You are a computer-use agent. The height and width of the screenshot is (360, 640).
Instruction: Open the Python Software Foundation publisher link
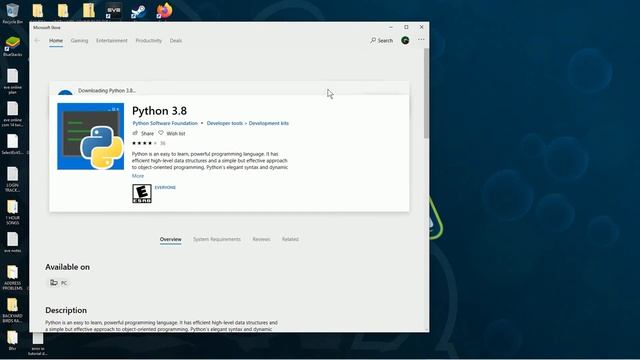(165, 123)
